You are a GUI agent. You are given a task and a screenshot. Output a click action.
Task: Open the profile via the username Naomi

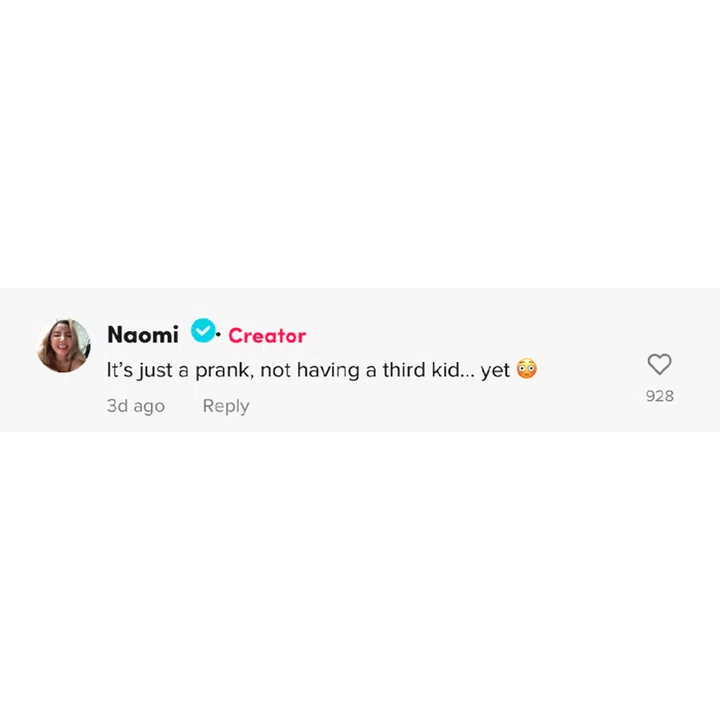point(142,335)
